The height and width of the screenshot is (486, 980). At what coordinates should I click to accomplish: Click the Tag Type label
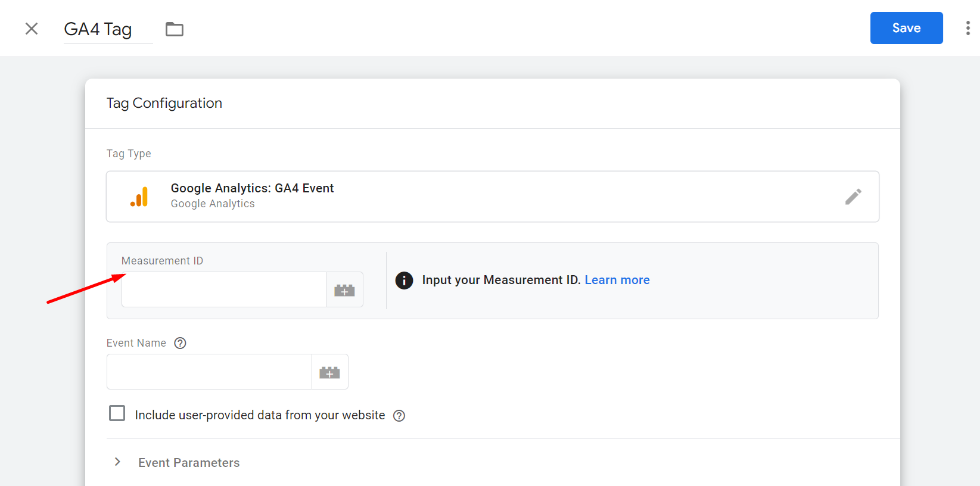click(x=129, y=154)
